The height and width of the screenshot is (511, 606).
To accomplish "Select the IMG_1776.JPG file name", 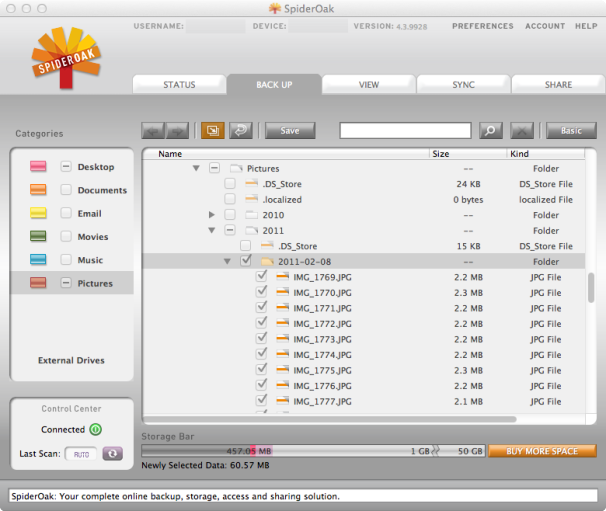I will [x=322, y=386].
